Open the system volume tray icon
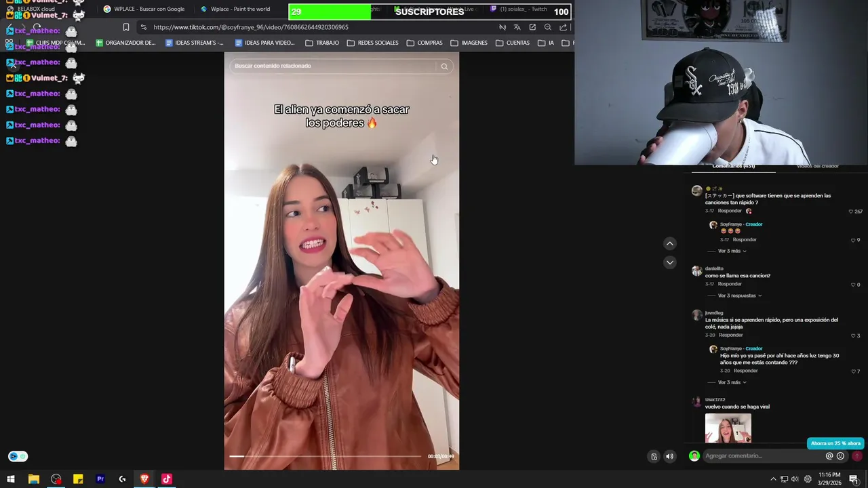868x488 pixels. pos(795,479)
